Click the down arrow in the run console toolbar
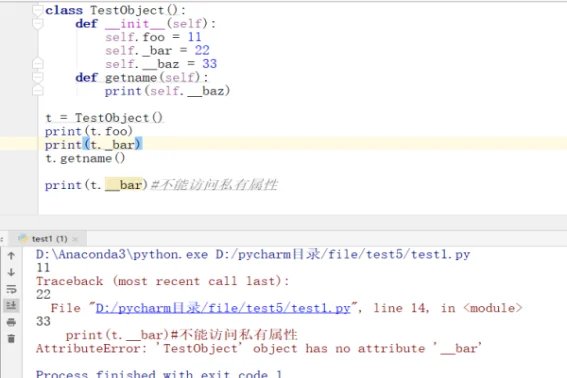 click(11, 272)
